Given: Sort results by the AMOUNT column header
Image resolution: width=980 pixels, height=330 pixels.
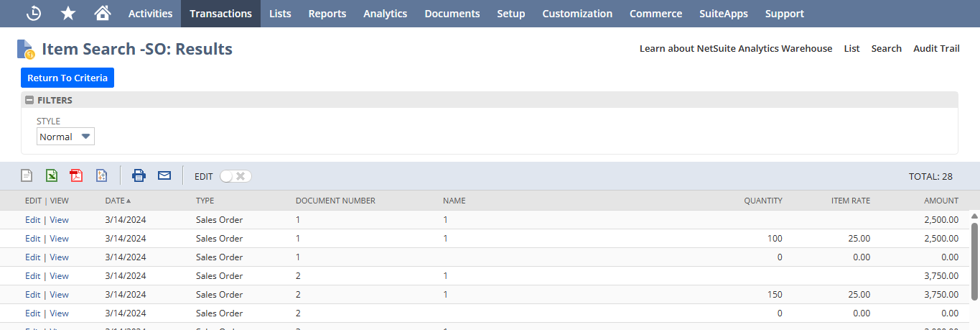Looking at the screenshot, I should 941,201.
